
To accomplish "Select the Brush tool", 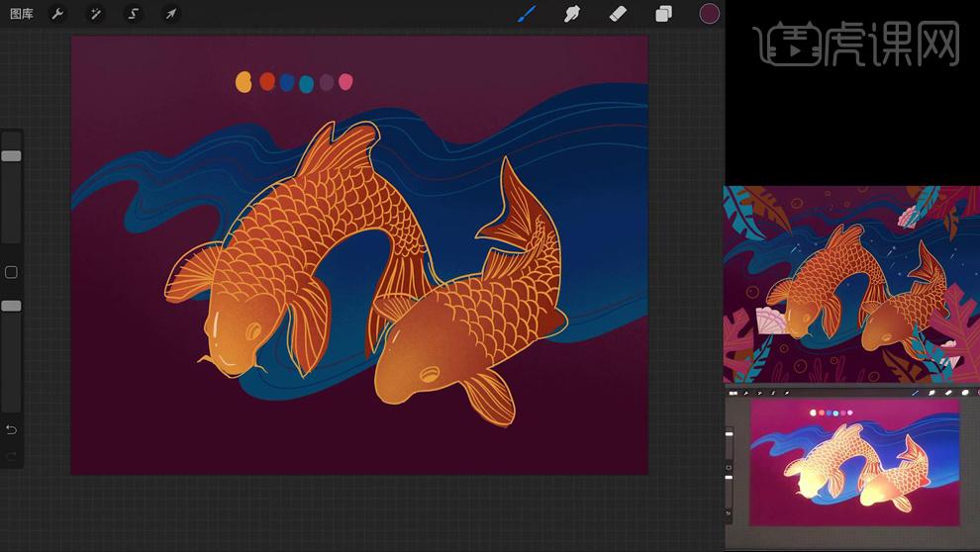I will point(527,14).
